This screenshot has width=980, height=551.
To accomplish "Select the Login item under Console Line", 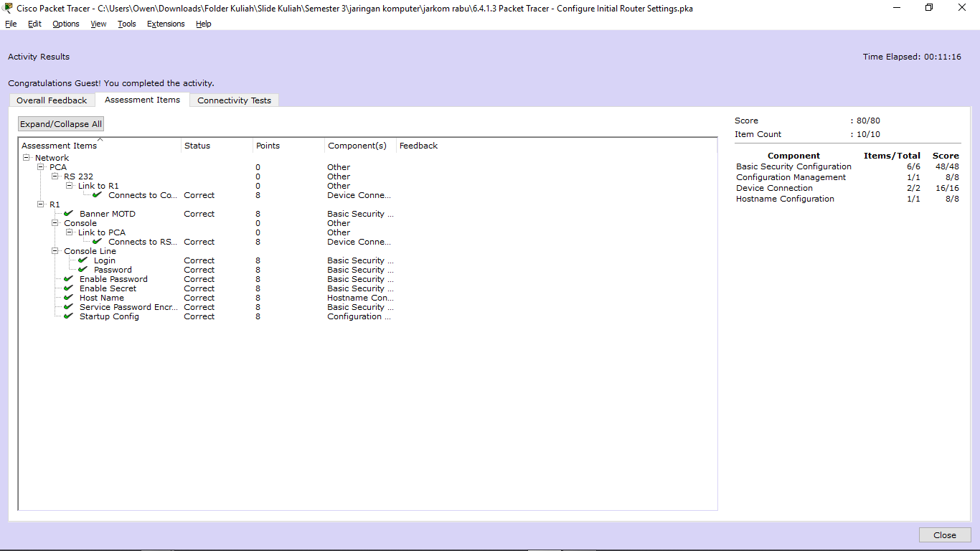I will pyautogui.click(x=104, y=260).
